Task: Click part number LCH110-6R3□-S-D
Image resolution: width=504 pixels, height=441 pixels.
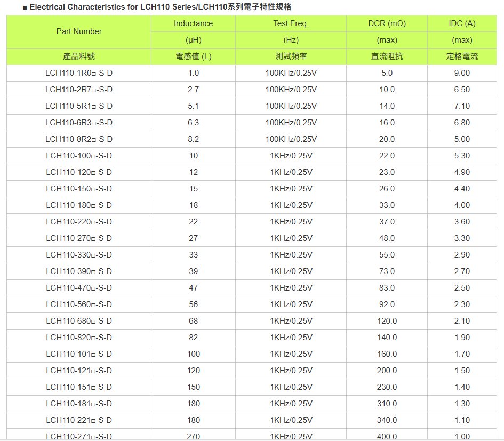Action: point(79,123)
